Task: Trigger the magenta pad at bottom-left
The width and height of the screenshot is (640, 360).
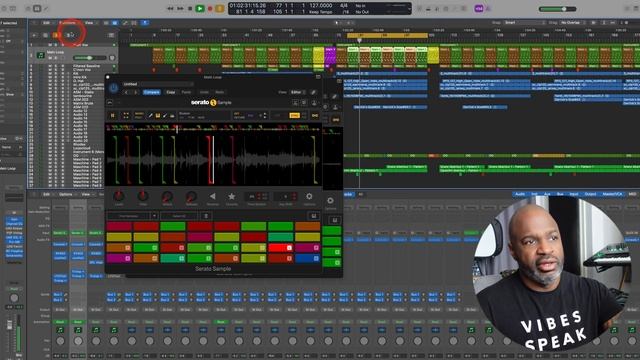Action: point(119,258)
